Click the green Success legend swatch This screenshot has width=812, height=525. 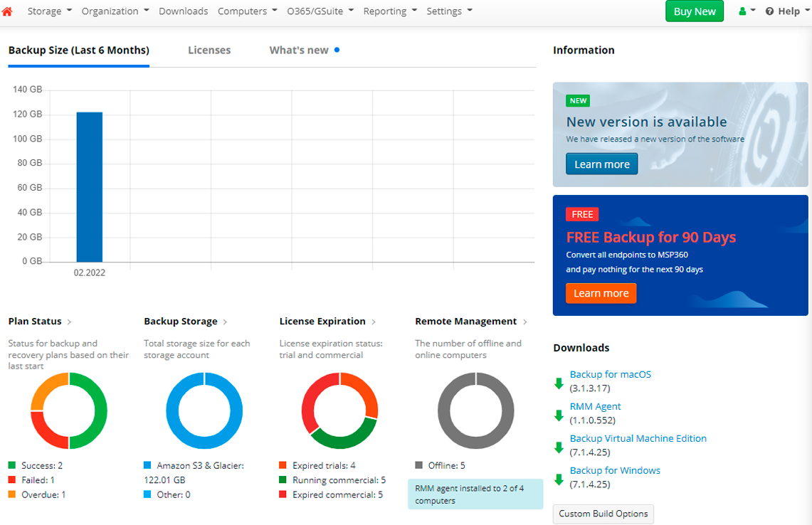(x=12, y=466)
